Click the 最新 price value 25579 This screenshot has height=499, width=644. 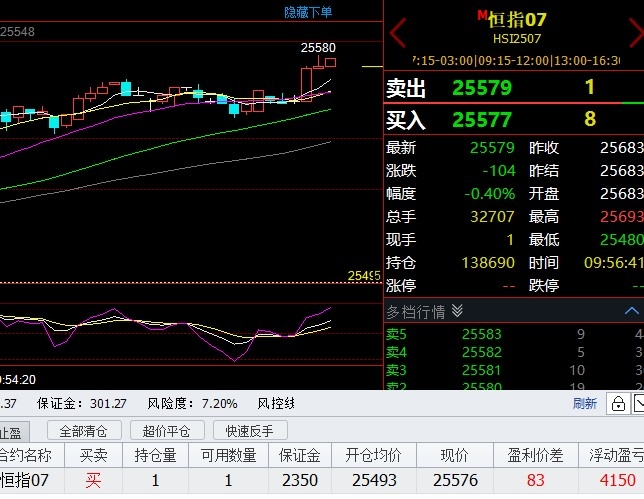[492, 147]
